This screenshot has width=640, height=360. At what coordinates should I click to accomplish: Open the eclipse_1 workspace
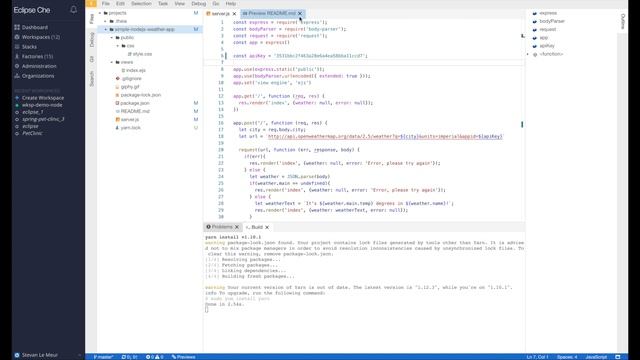click(x=33, y=112)
